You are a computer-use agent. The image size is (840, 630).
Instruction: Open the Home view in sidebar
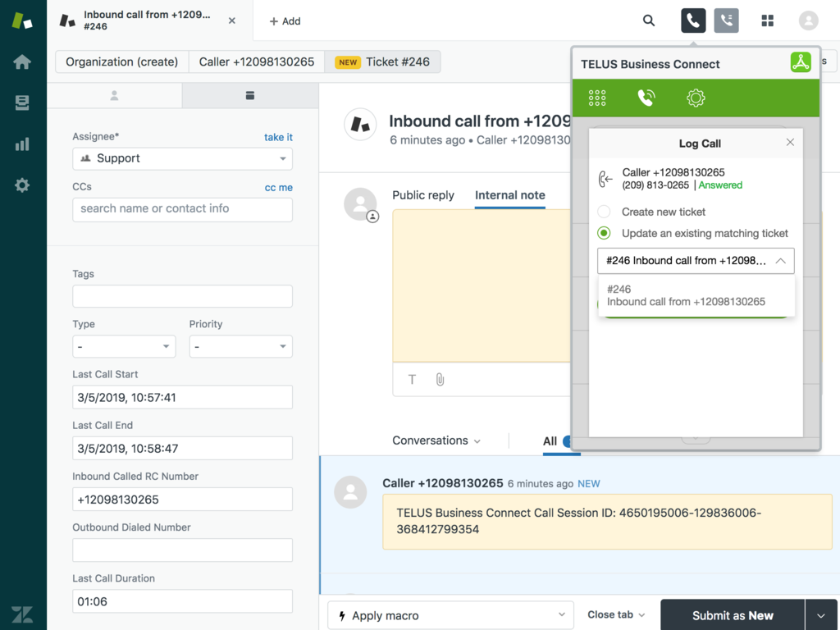[x=22, y=62]
